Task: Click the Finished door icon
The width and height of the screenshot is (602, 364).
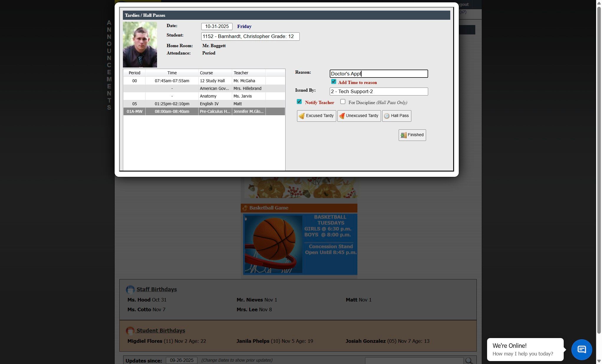Action: (x=403, y=135)
